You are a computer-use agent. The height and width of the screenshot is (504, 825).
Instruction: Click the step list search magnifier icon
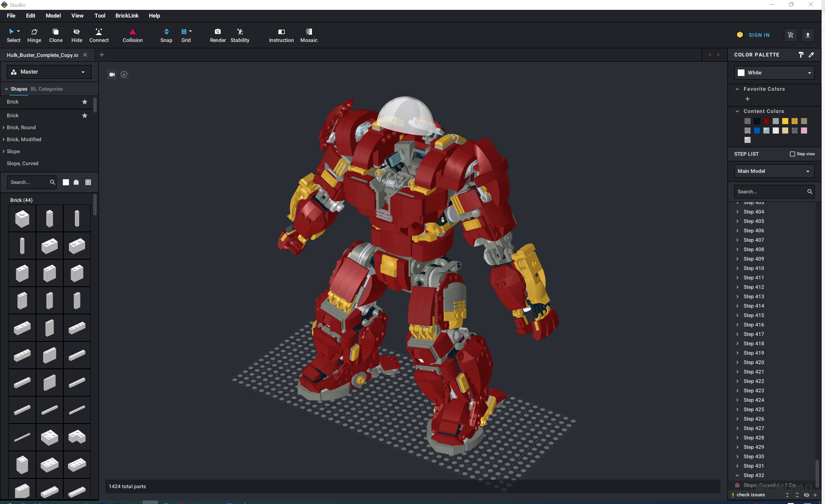[810, 192]
